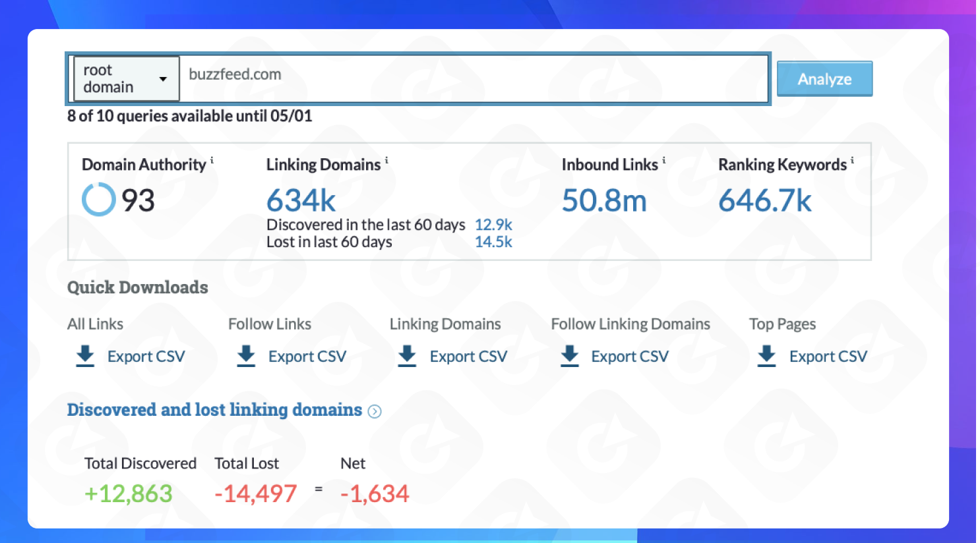
Task: Click the 93 Domain Authority score
Action: [x=138, y=200]
